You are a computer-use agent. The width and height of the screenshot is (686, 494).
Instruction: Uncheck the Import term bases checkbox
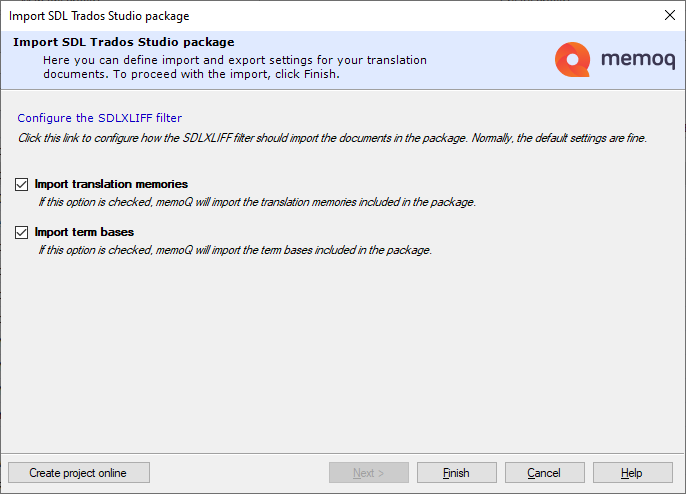pos(22,233)
